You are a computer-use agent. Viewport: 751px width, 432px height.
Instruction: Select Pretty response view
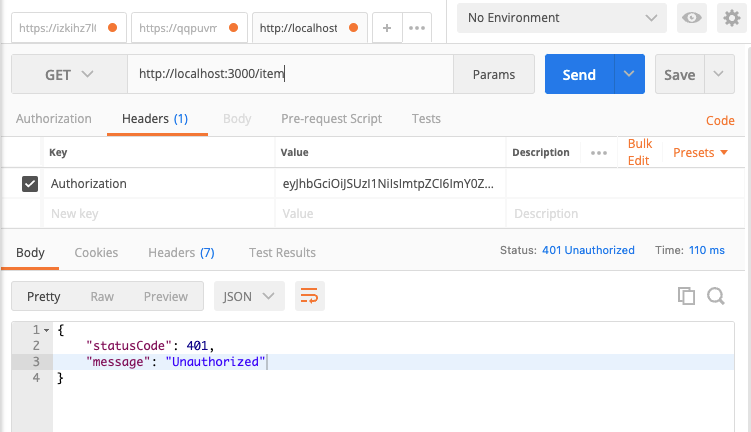tap(44, 296)
